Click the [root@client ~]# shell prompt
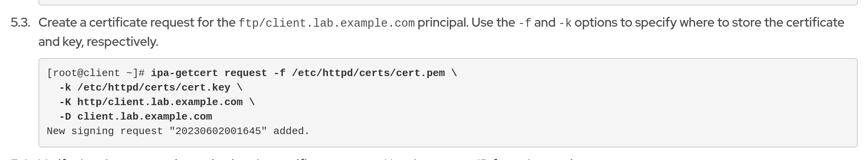Screen dimensions: 868x160 click(96, 73)
